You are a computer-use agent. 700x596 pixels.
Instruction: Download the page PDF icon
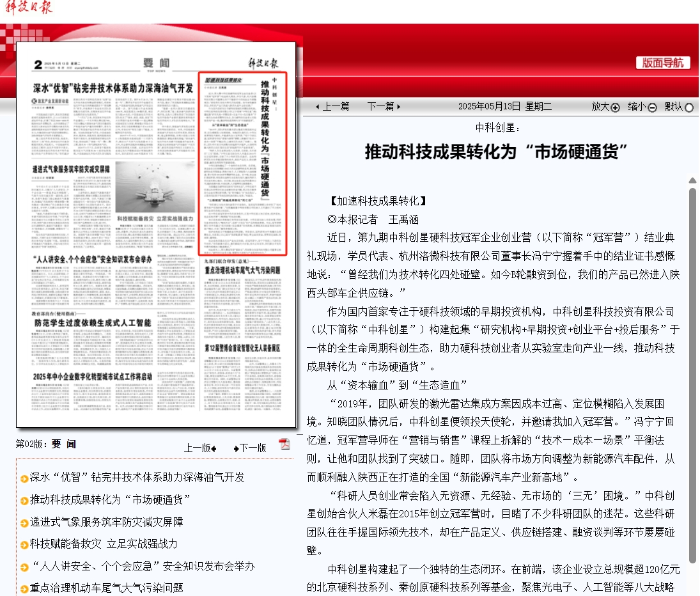tap(284, 444)
